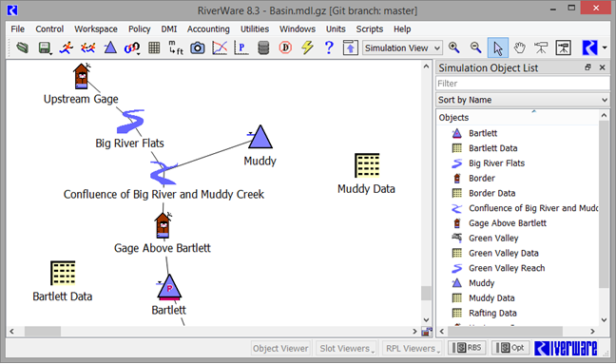Zoom in with magnifier plus icon

point(453,48)
